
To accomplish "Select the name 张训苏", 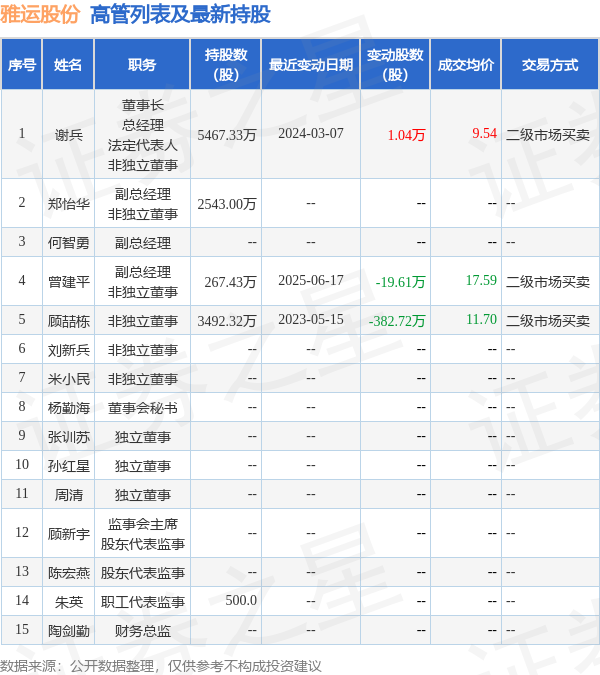I will (68, 437).
